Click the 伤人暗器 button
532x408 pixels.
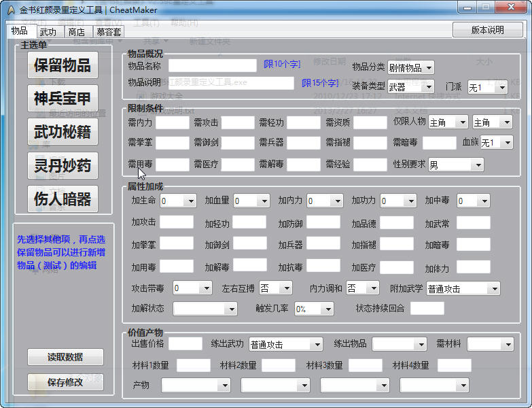pos(63,199)
